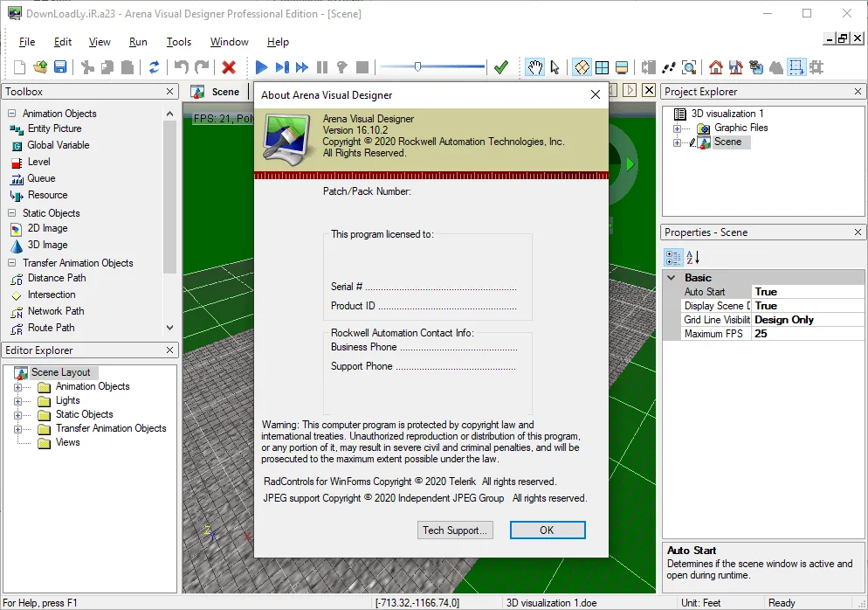Collapse the Animation Objects toolbox group
The width and height of the screenshot is (868, 610).
[11, 113]
